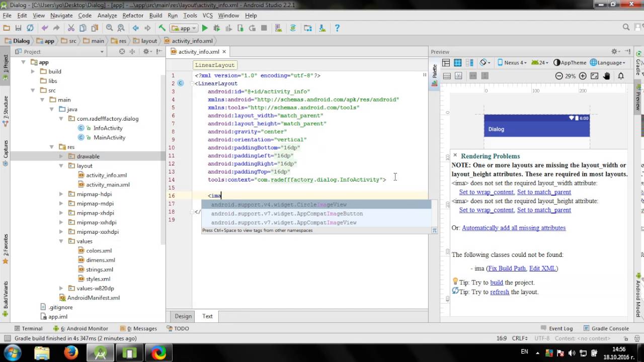The height and width of the screenshot is (362, 644).
Task: Expand the drawable folder
Action: coord(61,156)
